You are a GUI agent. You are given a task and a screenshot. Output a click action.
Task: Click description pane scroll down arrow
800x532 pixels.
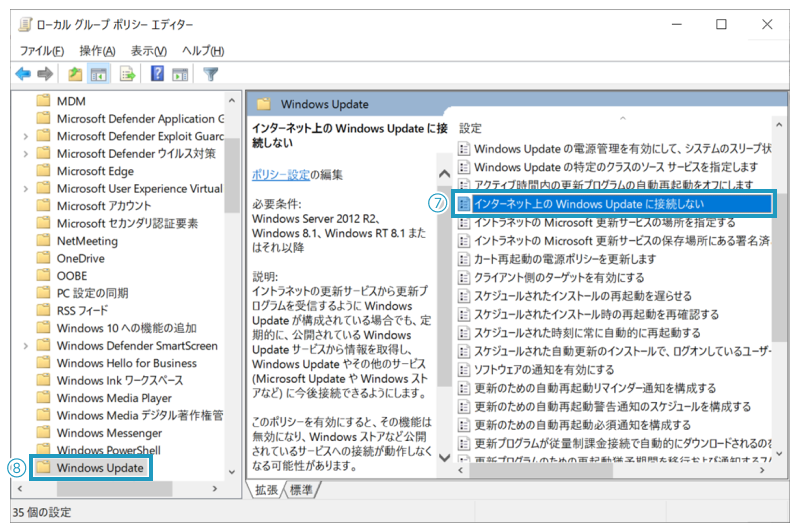pos(444,458)
